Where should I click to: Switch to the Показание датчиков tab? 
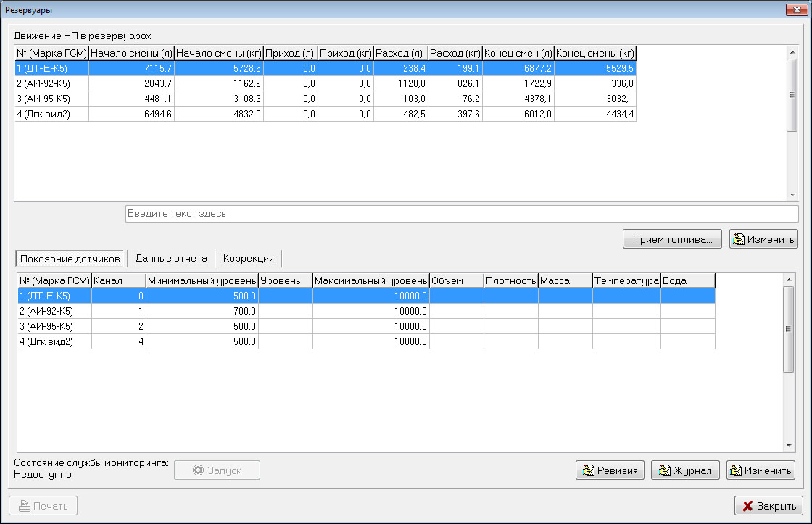70,259
